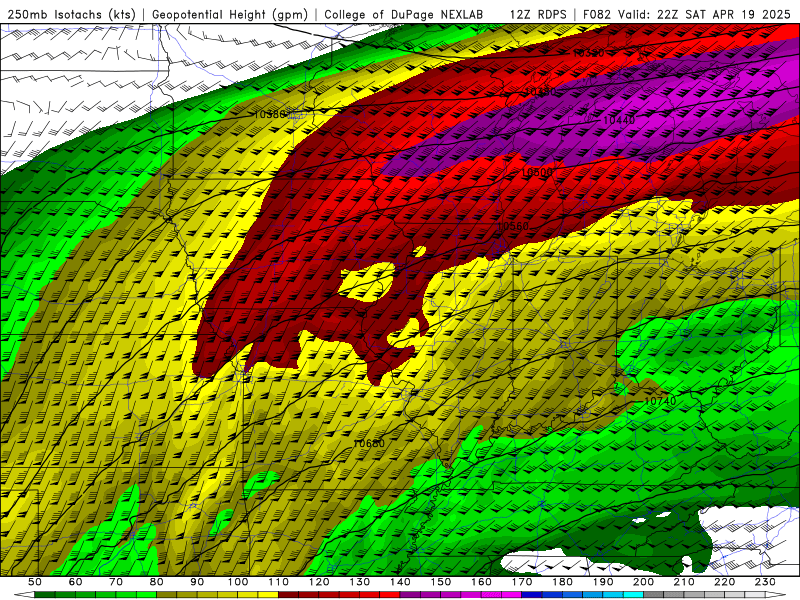Click the '12Z RDPS' model run label
The image size is (800, 600).
[538, 14]
